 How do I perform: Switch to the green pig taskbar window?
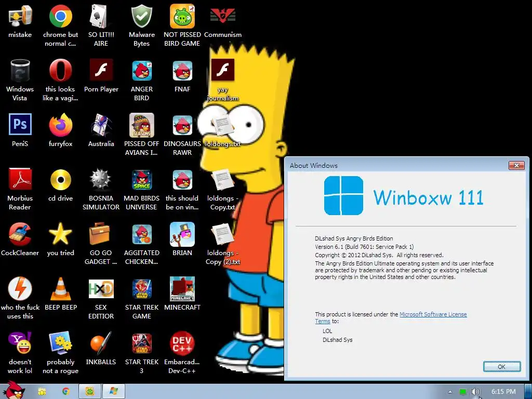click(x=89, y=392)
